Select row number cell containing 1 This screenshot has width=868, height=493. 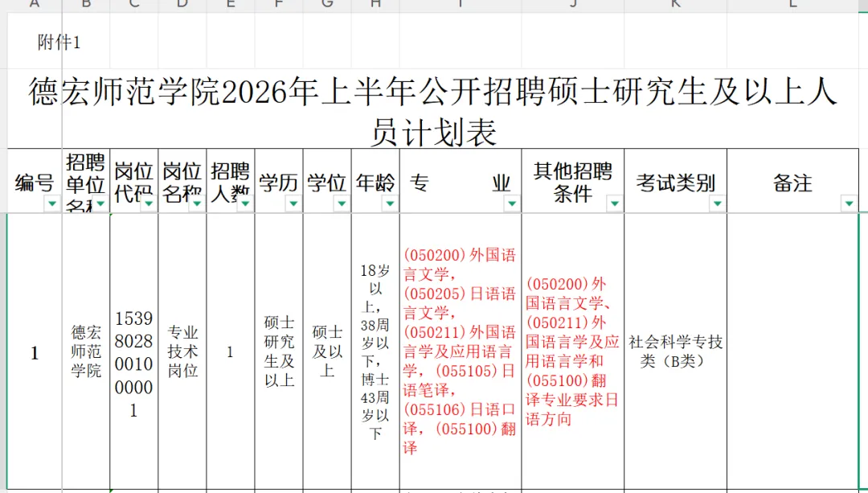(x=35, y=351)
